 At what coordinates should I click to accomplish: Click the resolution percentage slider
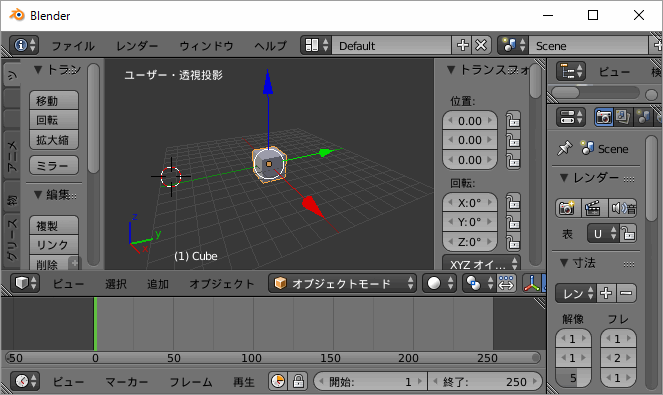click(x=573, y=378)
